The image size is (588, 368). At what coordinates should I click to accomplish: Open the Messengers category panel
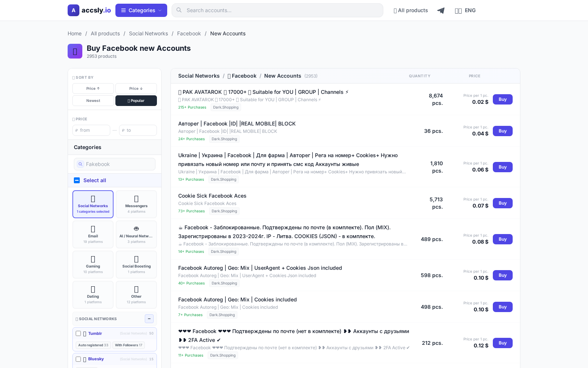click(x=136, y=204)
